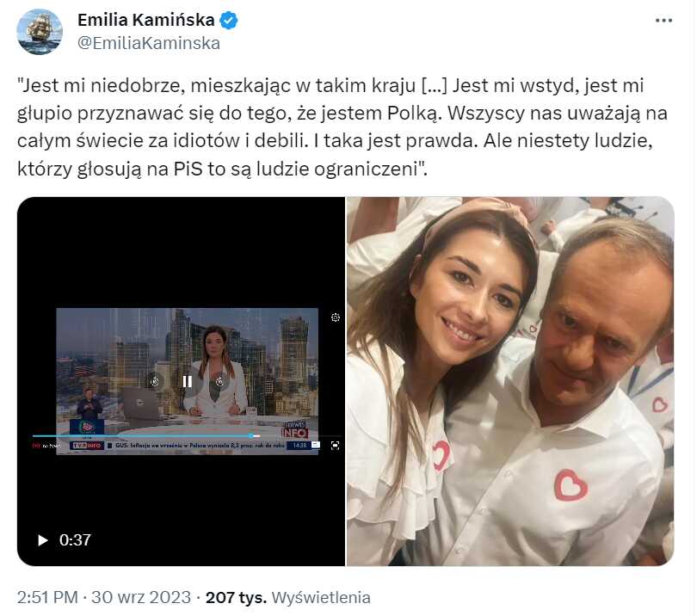
Task: Click the rewind 10 seconds icon
Action: pos(155,381)
